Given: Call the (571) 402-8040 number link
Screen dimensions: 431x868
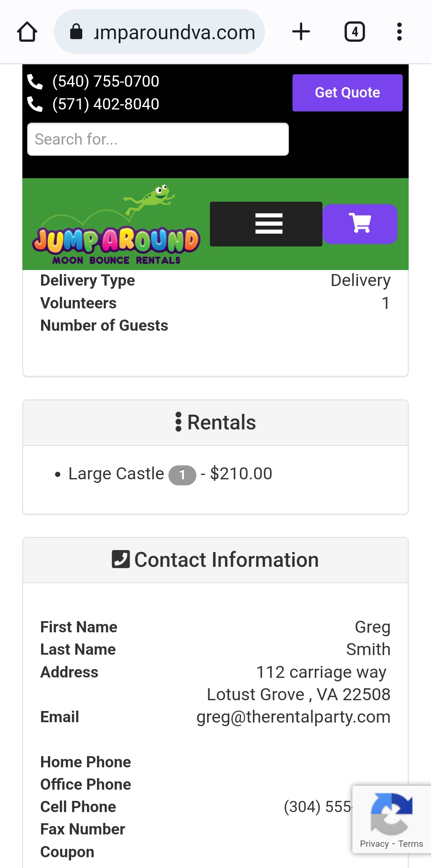Looking at the screenshot, I should pyautogui.click(x=106, y=104).
